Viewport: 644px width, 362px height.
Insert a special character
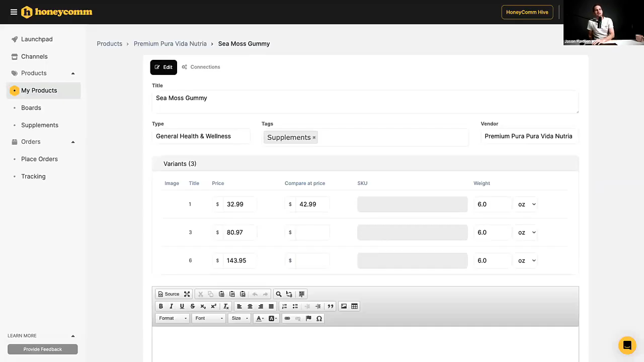click(x=319, y=318)
